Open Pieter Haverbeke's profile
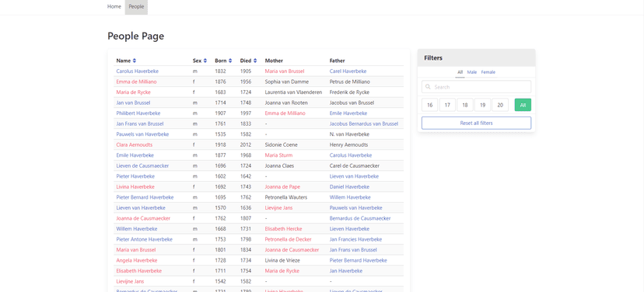The width and height of the screenshot is (644, 292). [135, 176]
